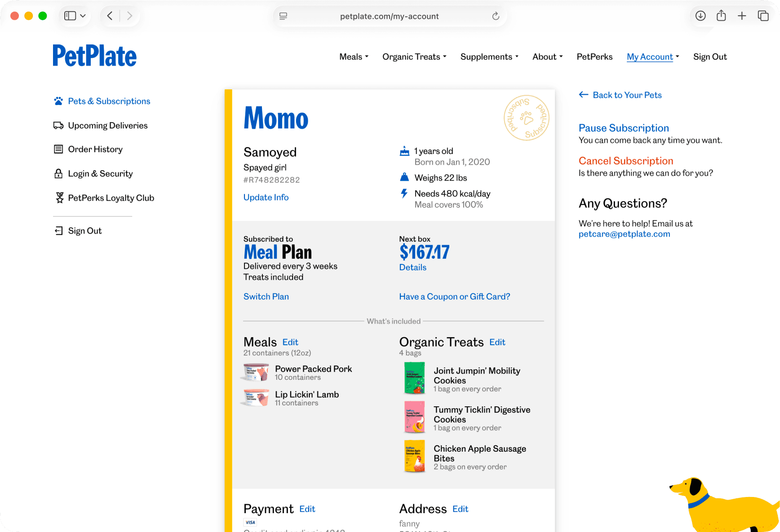Click the sidebar Sign Out exit icon
Image resolution: width=780 pixels, height=532 pixels.
point(59,231)
